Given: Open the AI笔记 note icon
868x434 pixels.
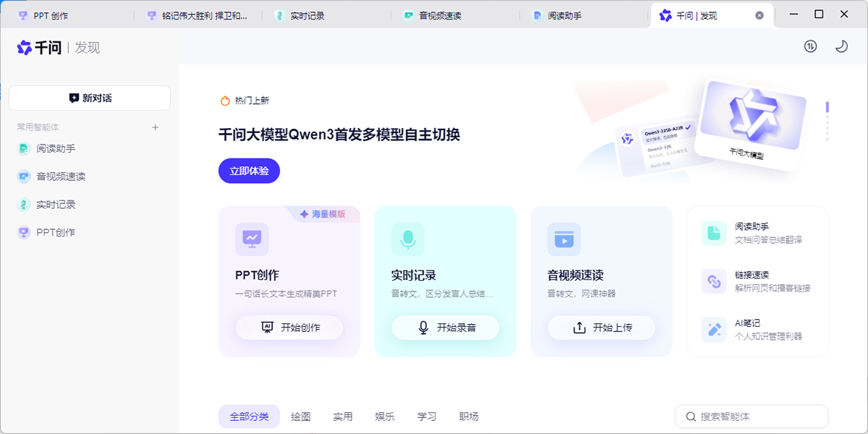Looking at the screenshot, I should pos(713,329).
